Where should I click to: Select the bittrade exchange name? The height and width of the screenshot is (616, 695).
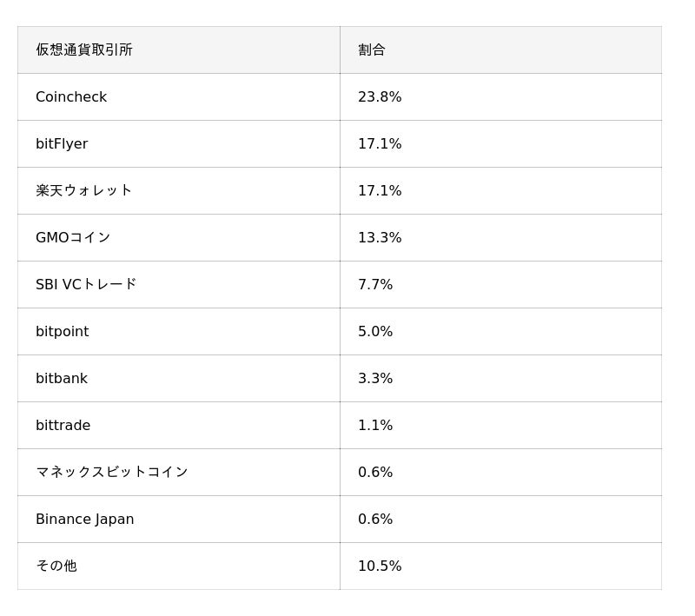63,426
